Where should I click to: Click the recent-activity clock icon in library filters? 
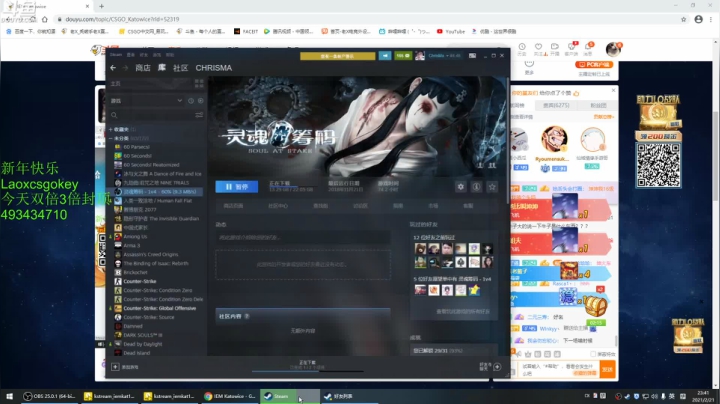(x=191, y=101)
